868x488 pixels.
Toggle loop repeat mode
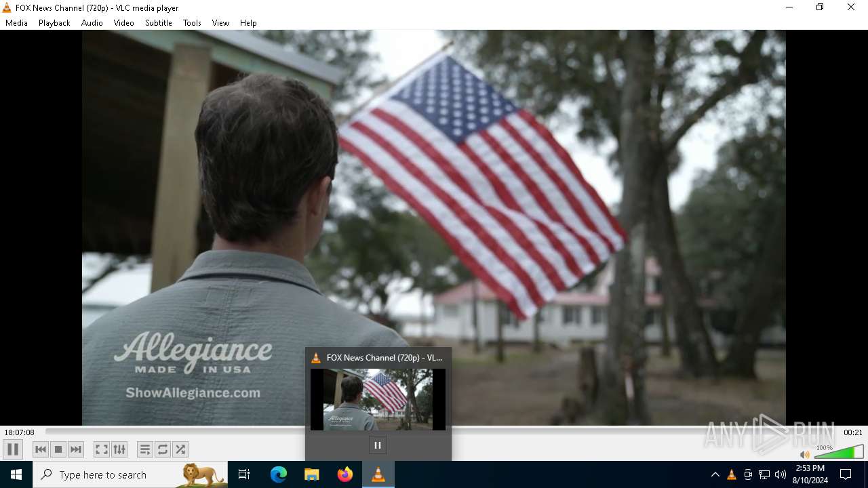163,449
